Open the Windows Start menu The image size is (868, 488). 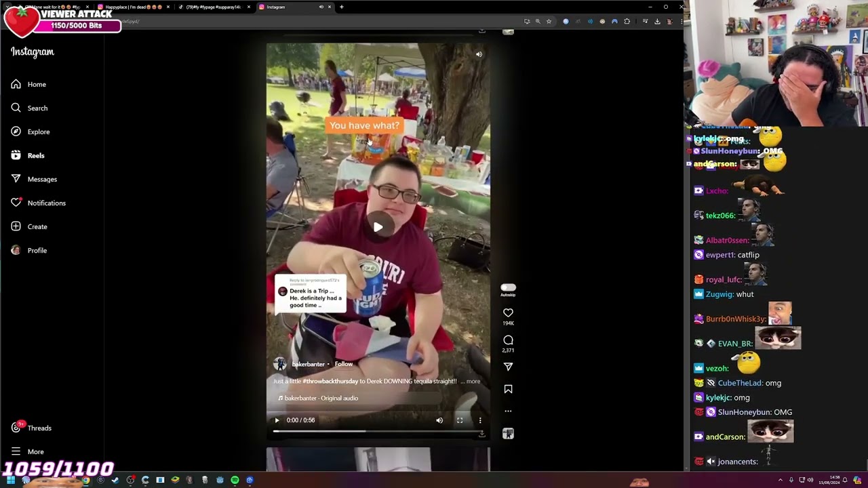pos(10,481)
